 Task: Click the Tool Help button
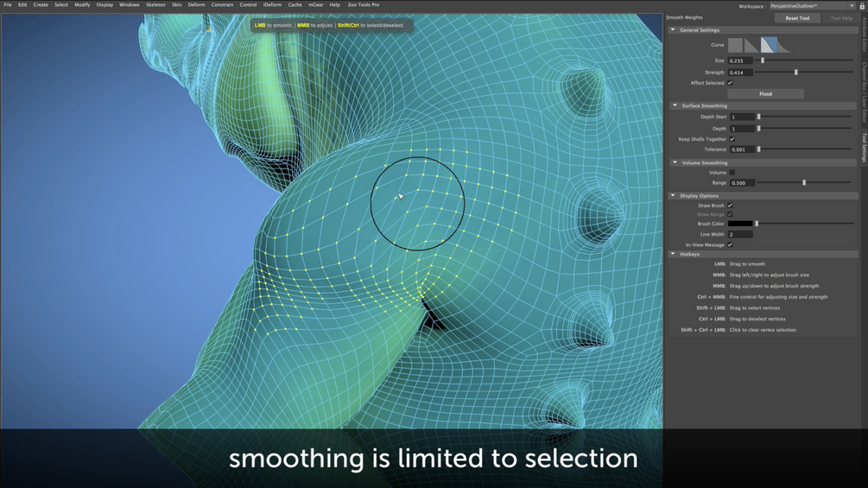point(841,18)
